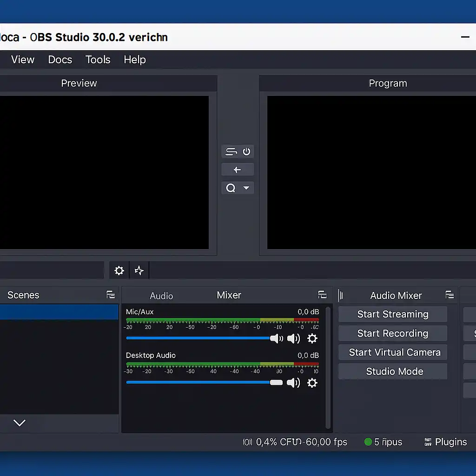Click Start Streaming
This screenshot has height=476, width=476.
tap(393, 314)
